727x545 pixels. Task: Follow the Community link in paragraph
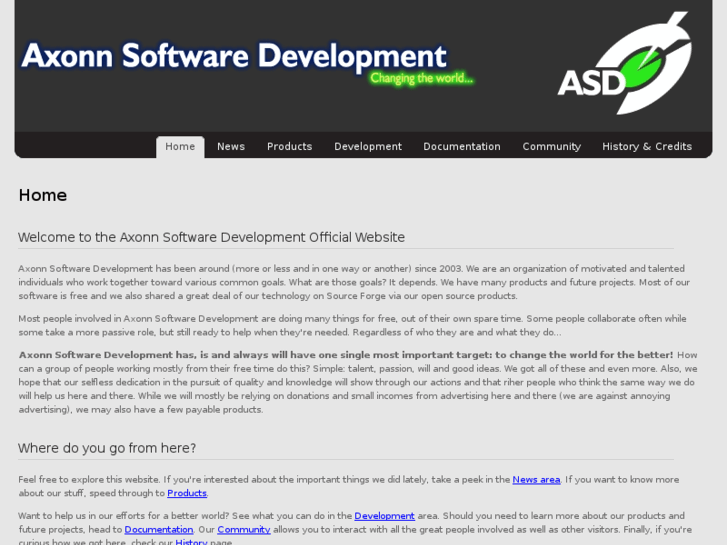(x=244, y=529)
